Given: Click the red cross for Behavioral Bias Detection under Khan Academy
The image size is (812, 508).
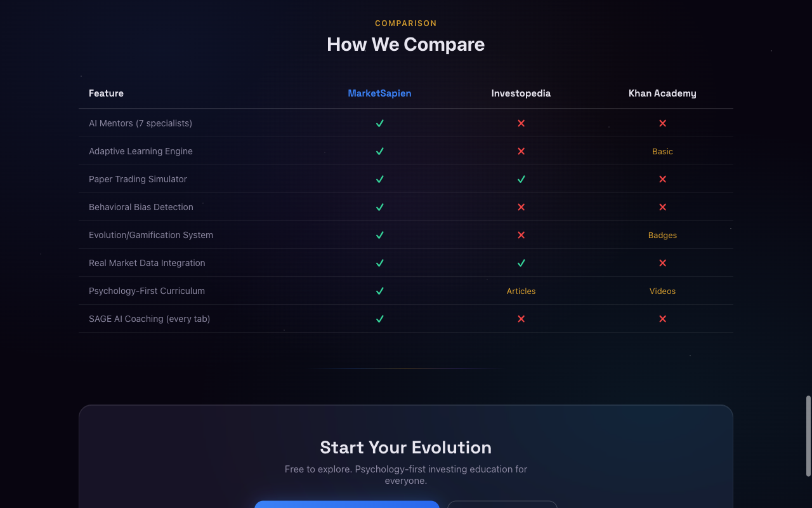Looking at the screenshot, I should point(662,207).
